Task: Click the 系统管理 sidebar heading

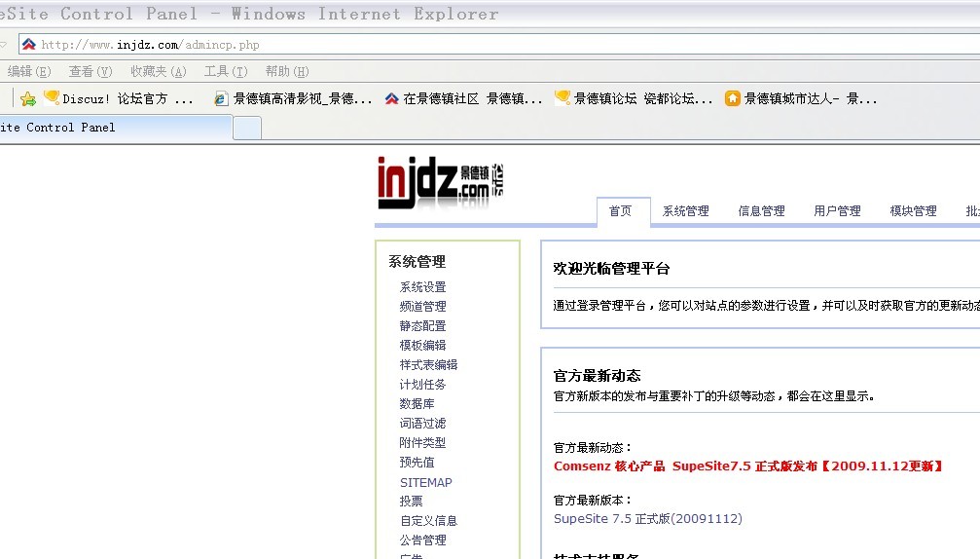Action: [417, 261]
